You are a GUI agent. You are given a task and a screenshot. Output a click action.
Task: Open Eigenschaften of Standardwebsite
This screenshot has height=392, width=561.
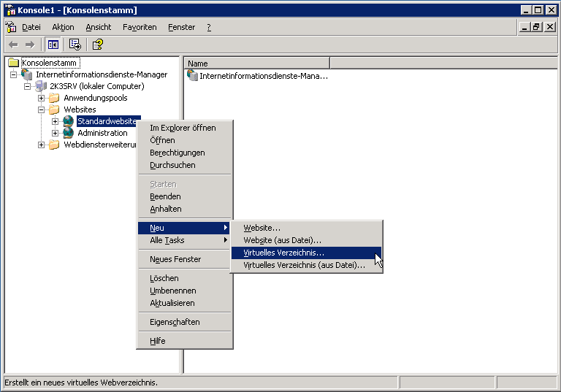pyautogui.click(x=183, y=322)
